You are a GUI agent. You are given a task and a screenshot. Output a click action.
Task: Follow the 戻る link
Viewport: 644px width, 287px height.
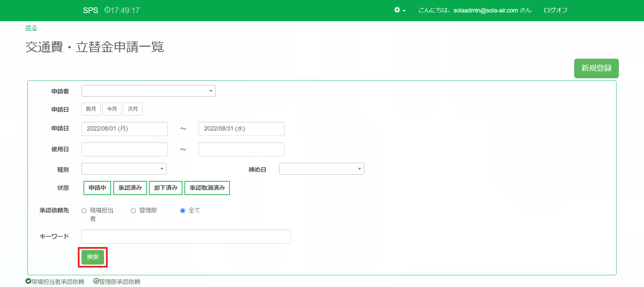coord(31,28)
